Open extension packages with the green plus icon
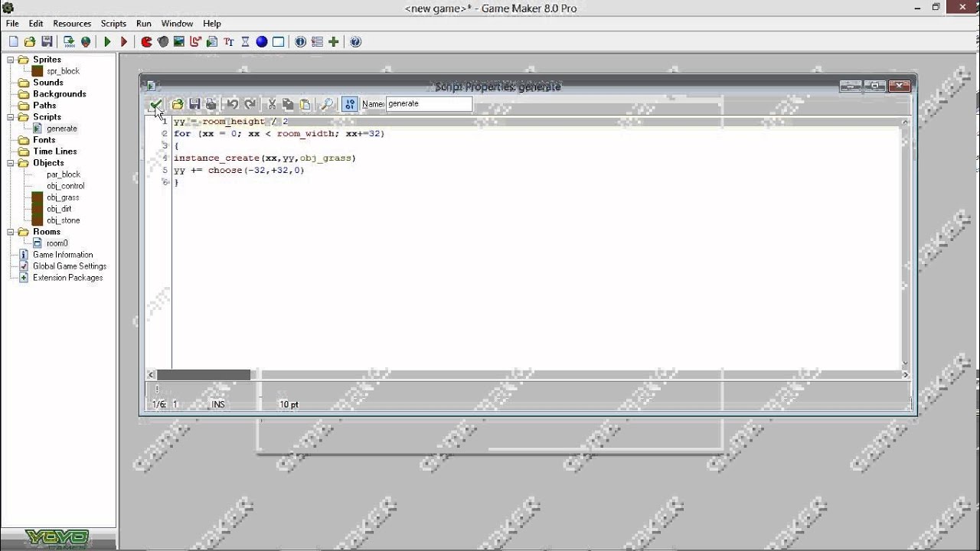980x551 pixels. tap(334, 42)
